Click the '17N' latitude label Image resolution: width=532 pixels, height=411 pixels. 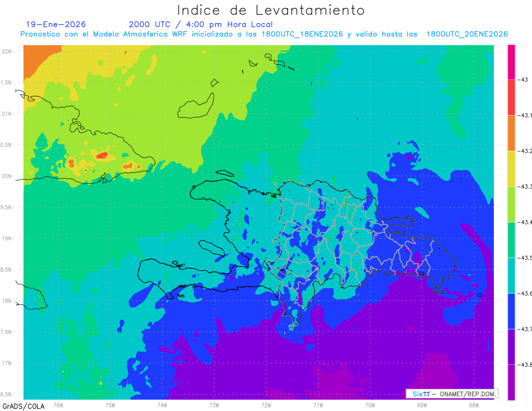tap(7, 363)
